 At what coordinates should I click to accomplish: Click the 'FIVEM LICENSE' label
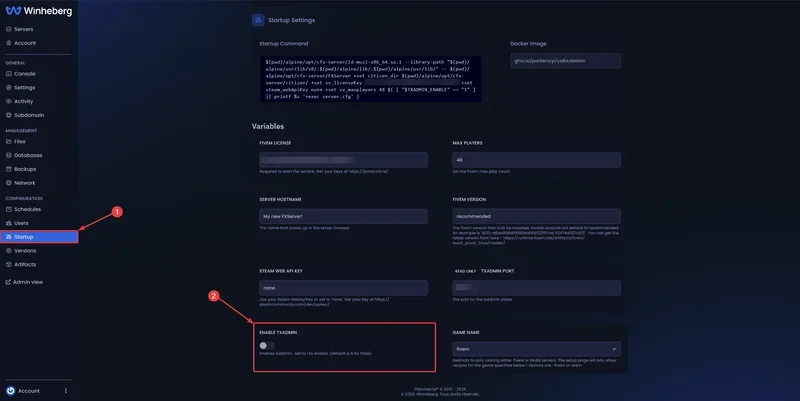coord(275,143)
